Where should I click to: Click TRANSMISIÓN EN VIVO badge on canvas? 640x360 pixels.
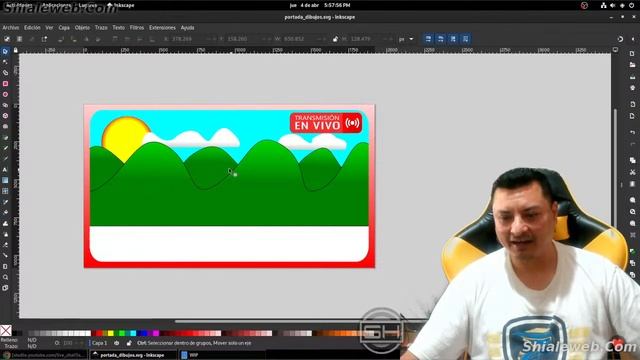326,122
